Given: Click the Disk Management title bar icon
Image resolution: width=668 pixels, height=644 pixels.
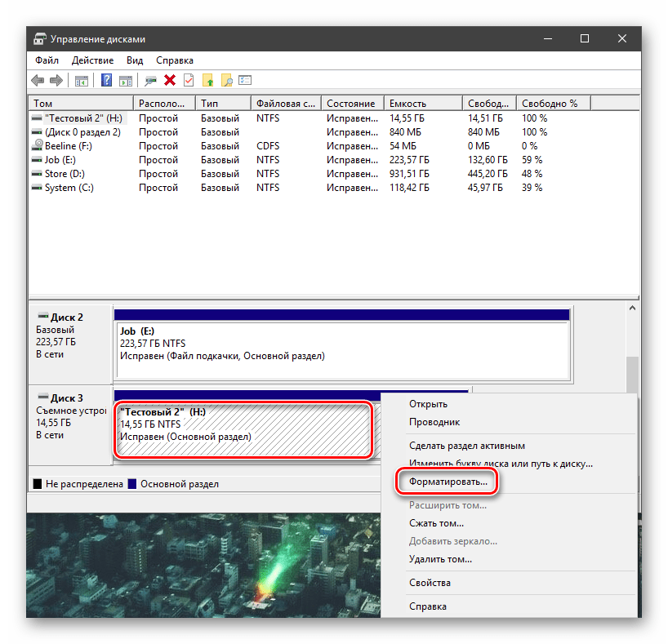Looking at the screenshot, I should (40, 38).
